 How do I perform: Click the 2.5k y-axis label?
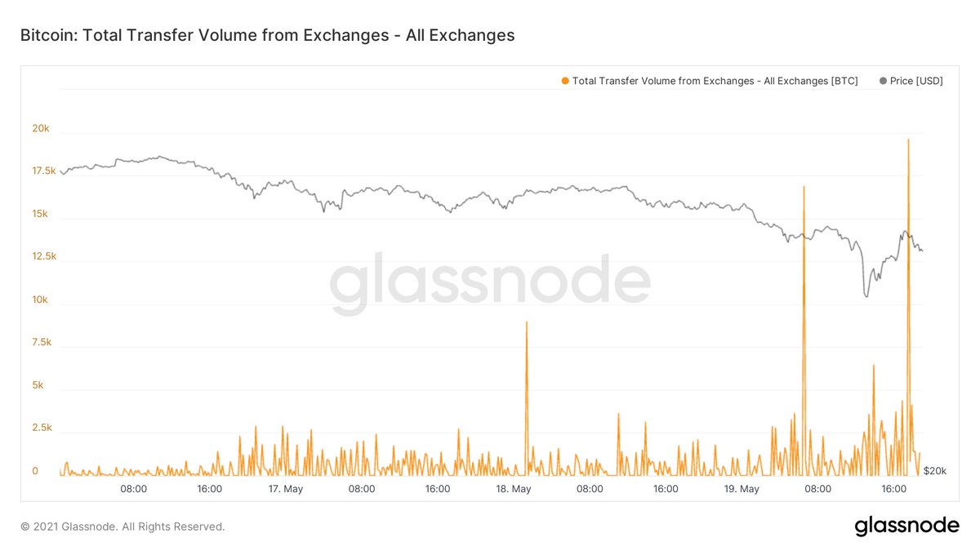pos(41,428)
